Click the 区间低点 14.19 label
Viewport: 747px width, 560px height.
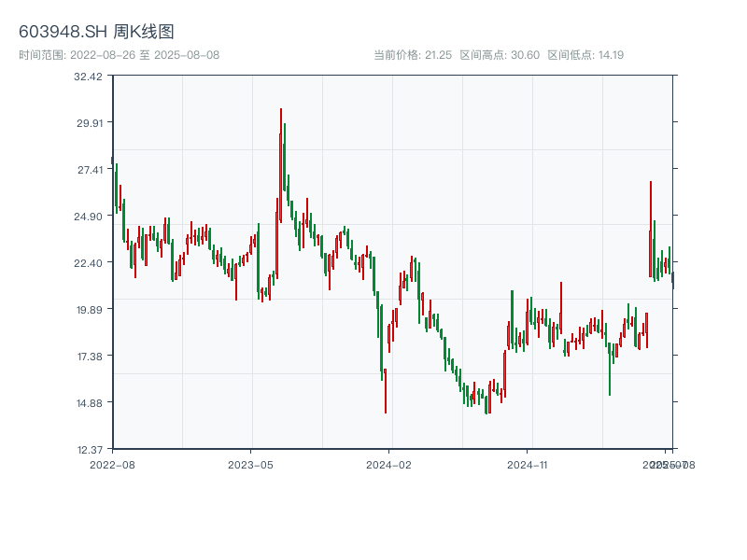pos(585,55)
